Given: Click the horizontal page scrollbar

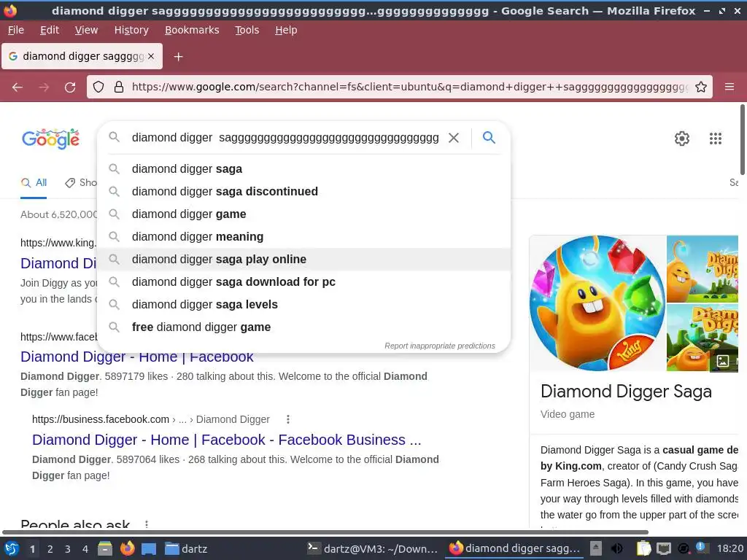Looking at the screenshot, I should (325, 532).
